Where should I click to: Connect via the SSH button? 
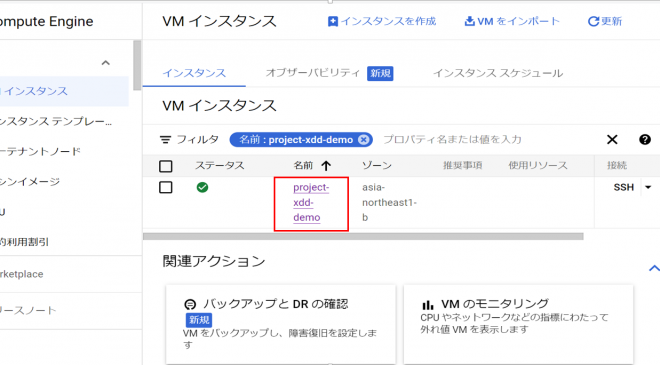623,187
